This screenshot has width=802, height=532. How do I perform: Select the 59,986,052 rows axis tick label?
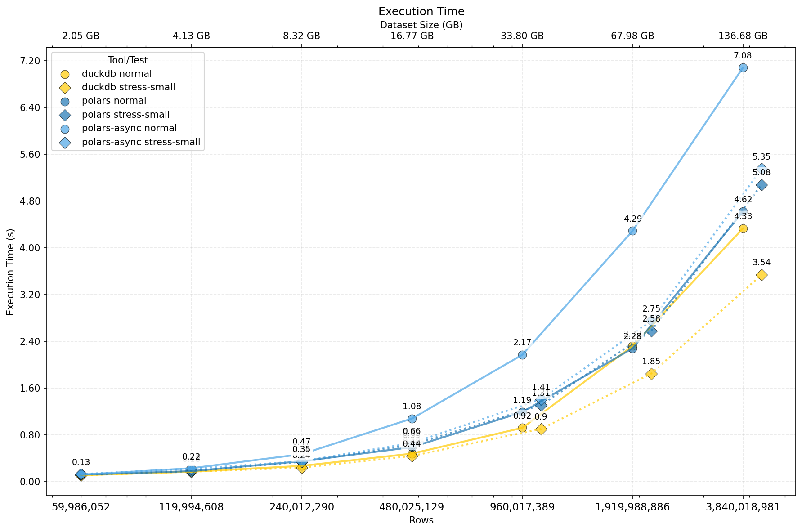(x=81, y=507)
